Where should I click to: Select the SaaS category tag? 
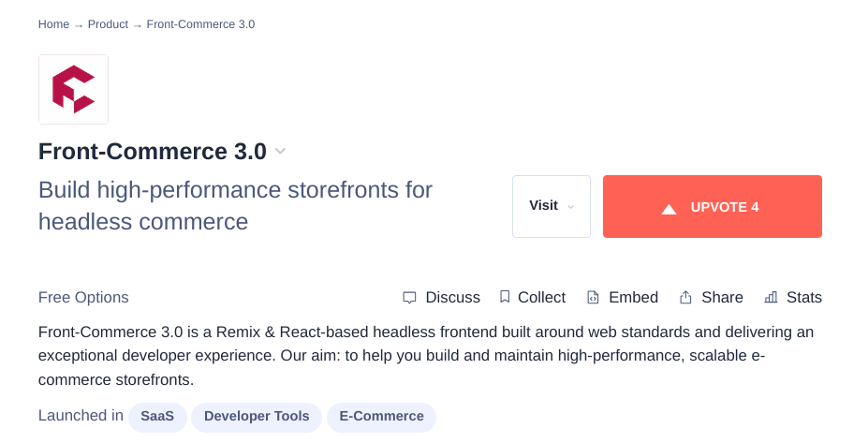click(157, 417)
